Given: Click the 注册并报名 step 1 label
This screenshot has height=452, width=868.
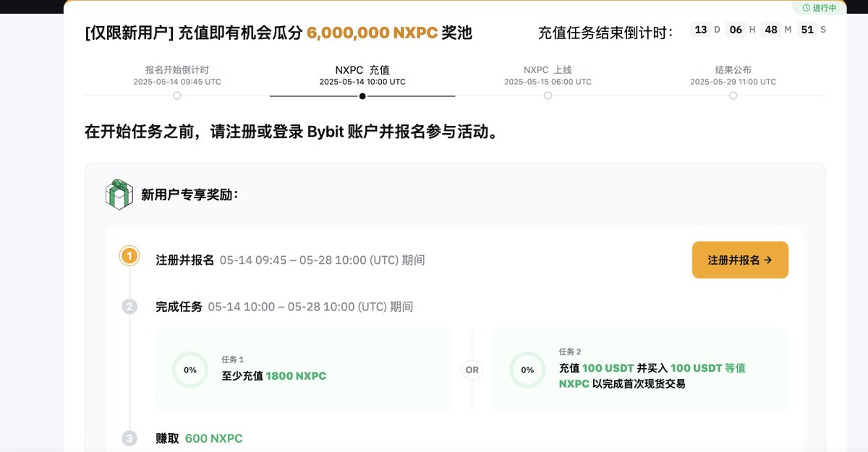Looking at the screenshot, I should 185,260.
